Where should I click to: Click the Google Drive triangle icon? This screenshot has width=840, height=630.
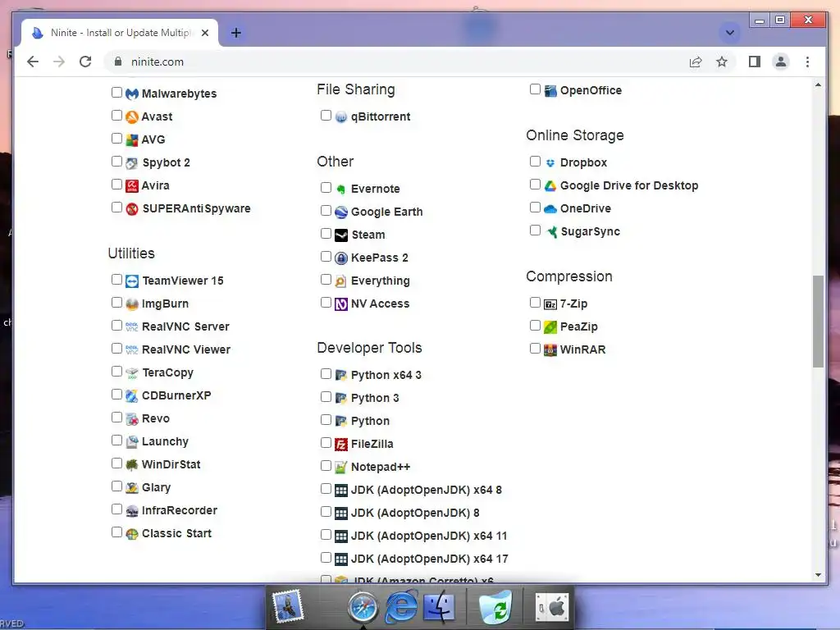click(550, 186)
